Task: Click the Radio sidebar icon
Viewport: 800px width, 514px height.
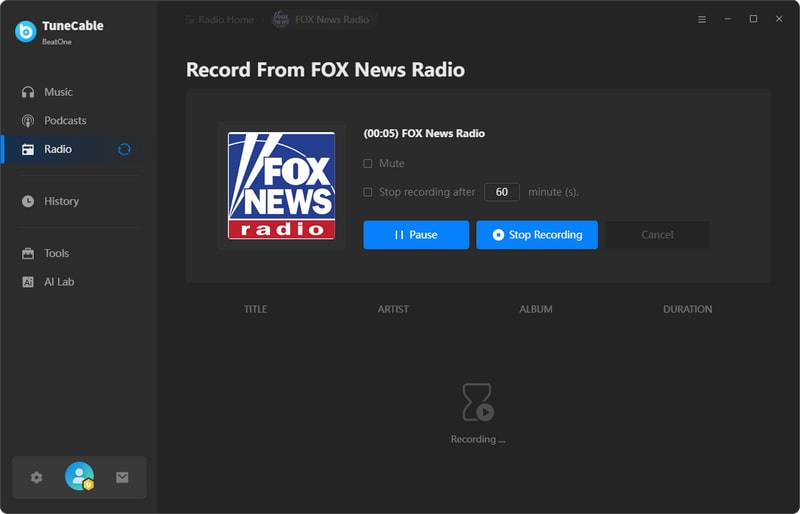Action: [28, 149]
